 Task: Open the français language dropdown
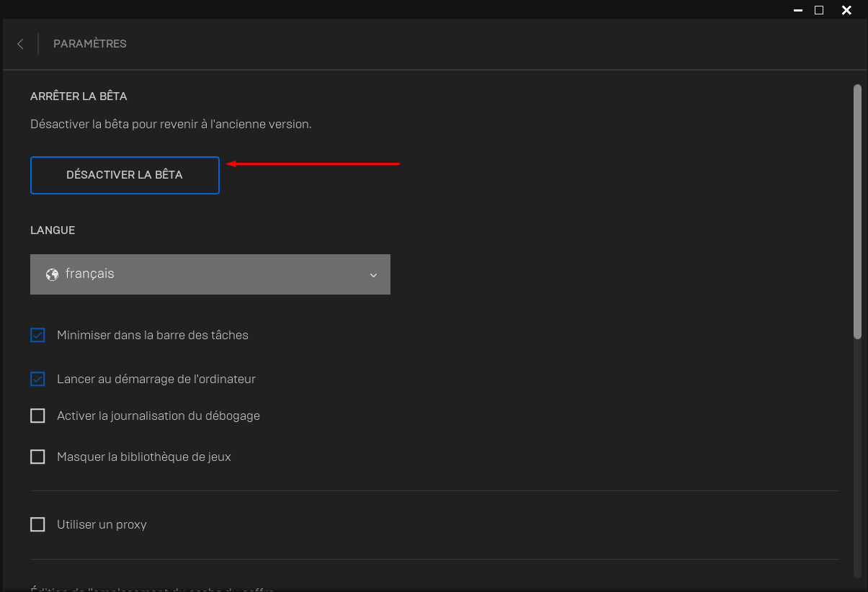coord(210,274)
